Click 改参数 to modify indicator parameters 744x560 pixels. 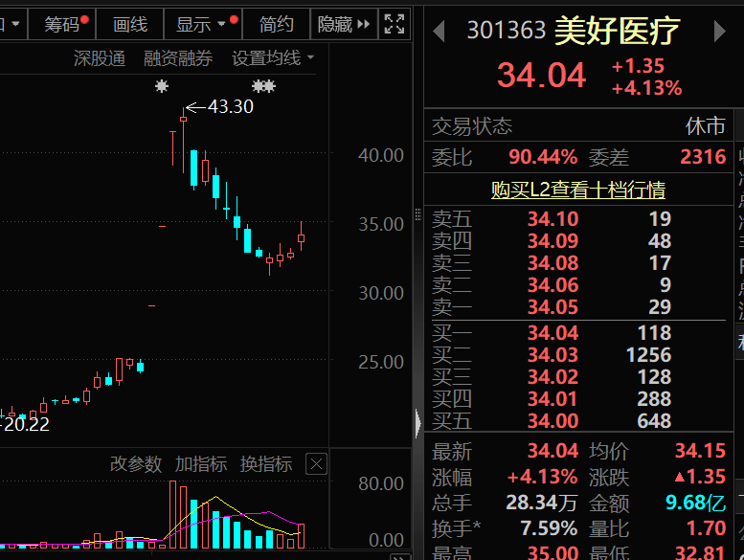(x=136, y=464)
